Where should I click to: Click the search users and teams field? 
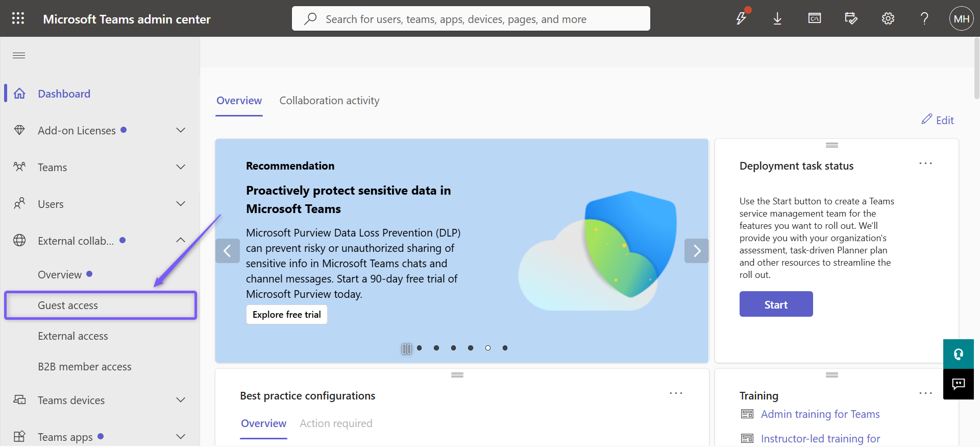click(x=471, y=19)
